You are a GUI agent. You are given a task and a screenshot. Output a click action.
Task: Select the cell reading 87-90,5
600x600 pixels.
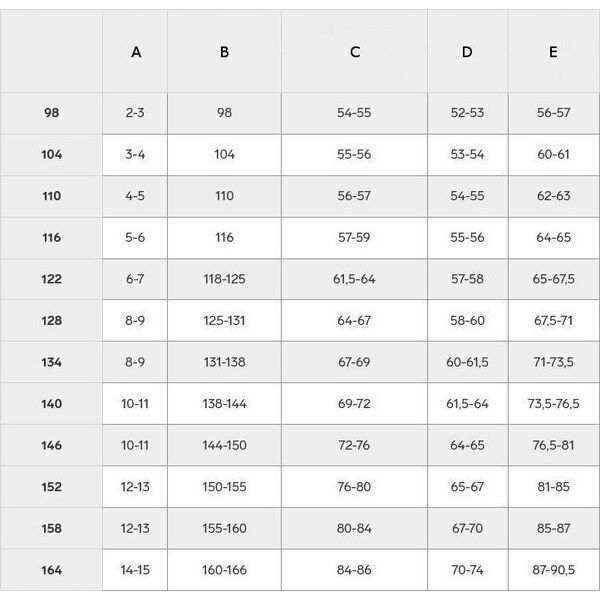pos(554,570)
